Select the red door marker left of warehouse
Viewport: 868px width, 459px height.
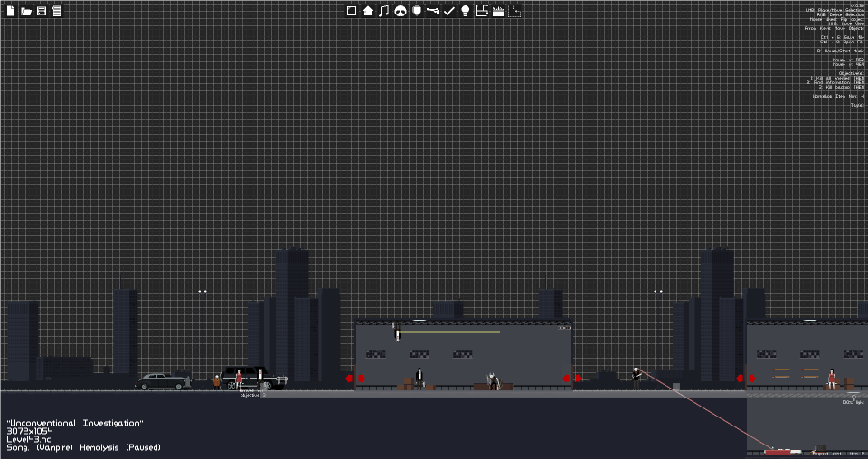pos(354,379)
